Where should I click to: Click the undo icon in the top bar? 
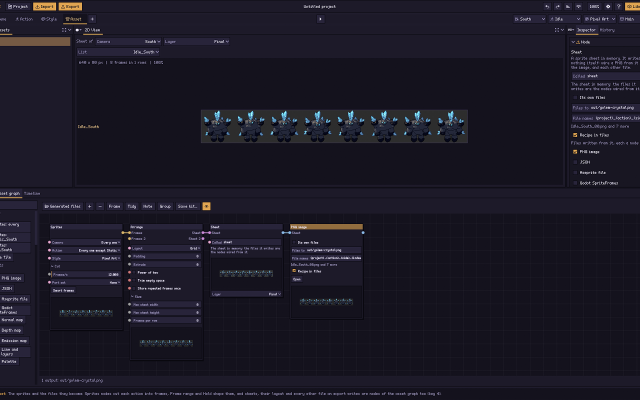547,7
